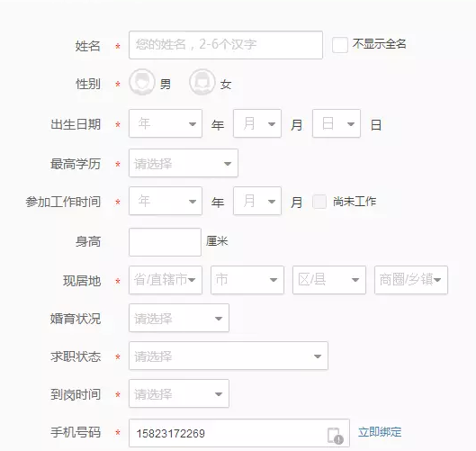This screenshot has width=476, height=451.
Task: Click the phone verification icon in the mobile number field
Action: (335, 436)
